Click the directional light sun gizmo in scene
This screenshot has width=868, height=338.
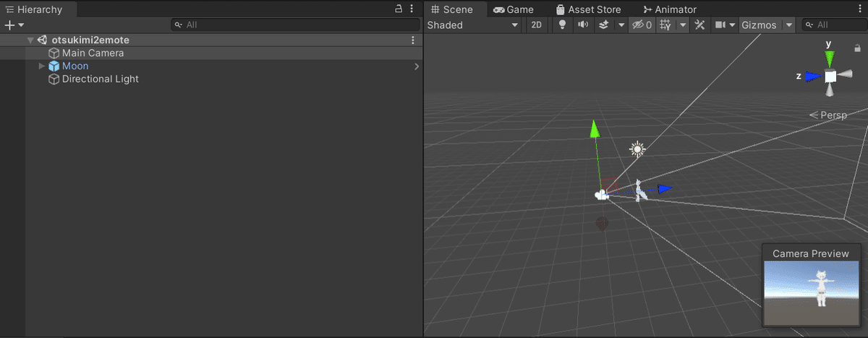pos(637,150)
